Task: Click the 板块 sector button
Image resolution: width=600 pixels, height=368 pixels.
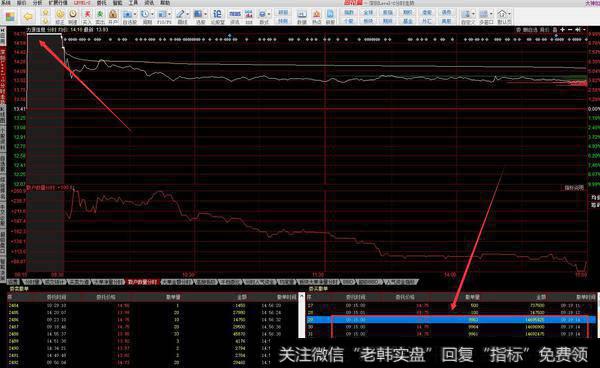Action: point(368,21)
